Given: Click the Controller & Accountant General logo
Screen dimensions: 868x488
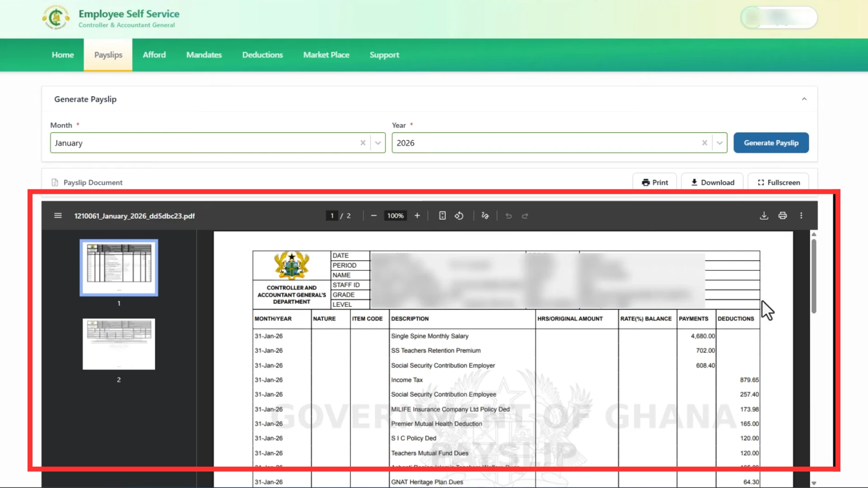Looking at the screenshot, I should point(56,18).
